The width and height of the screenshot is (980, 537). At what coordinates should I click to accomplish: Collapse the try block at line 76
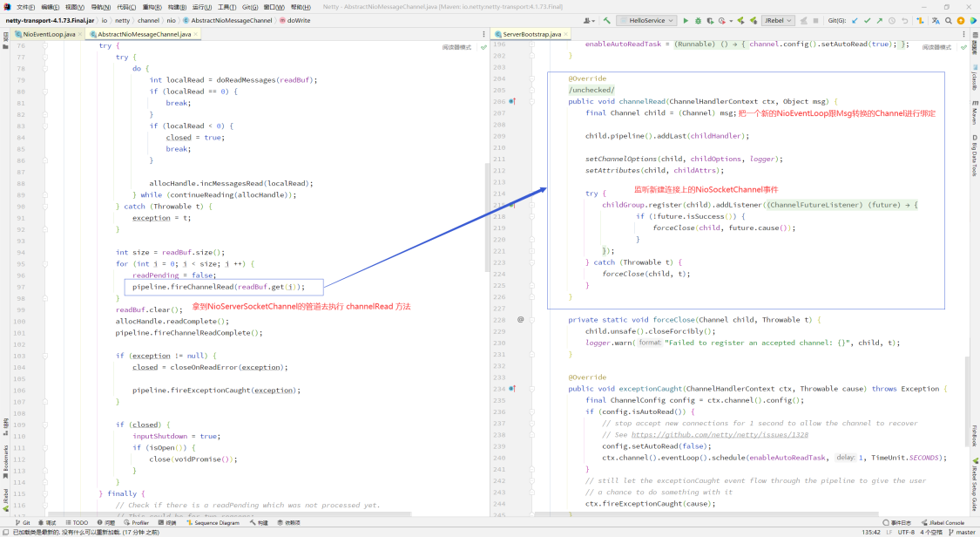pyautogui.click(x=45, y=45)
